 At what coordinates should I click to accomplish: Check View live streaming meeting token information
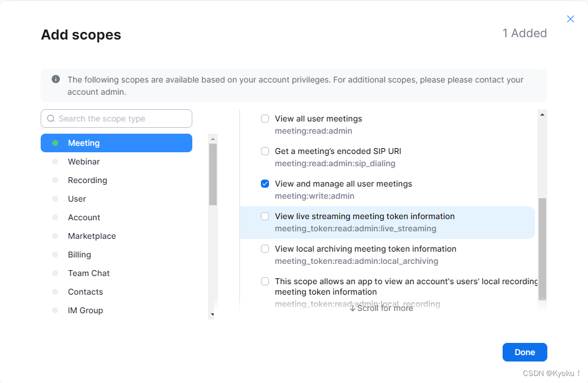coord(265,216)
